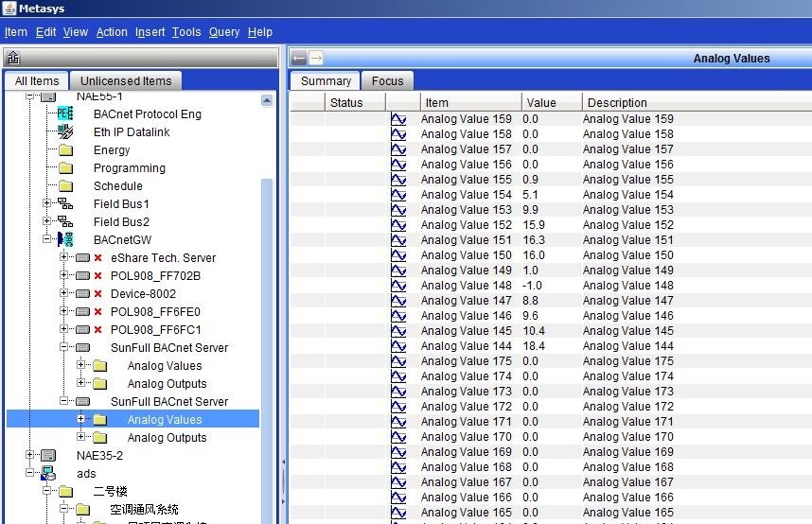Click the BACnetGW integration icon

coord(65,239)
